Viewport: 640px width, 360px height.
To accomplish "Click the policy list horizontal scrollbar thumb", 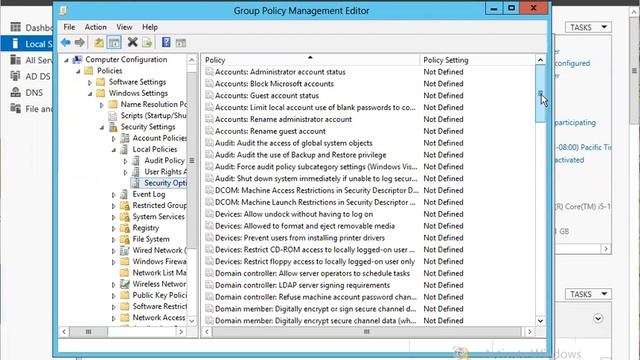I will 367,332.
